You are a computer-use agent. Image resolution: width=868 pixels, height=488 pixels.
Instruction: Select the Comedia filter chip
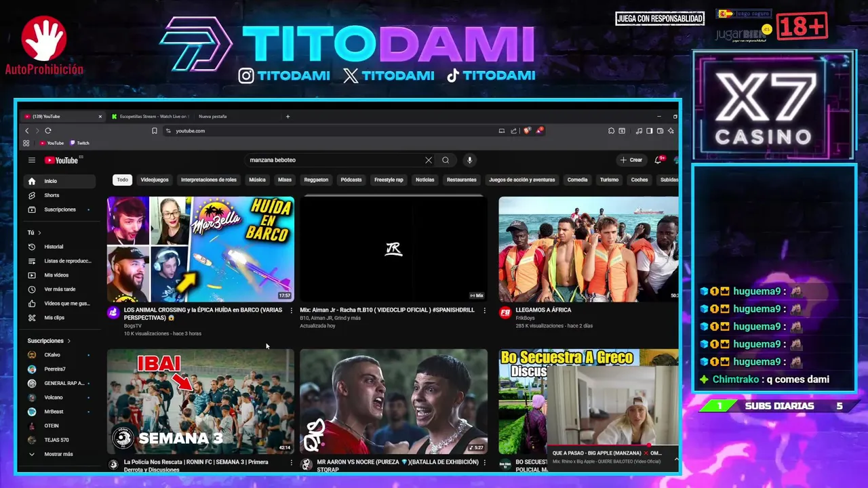pos(577,180)
